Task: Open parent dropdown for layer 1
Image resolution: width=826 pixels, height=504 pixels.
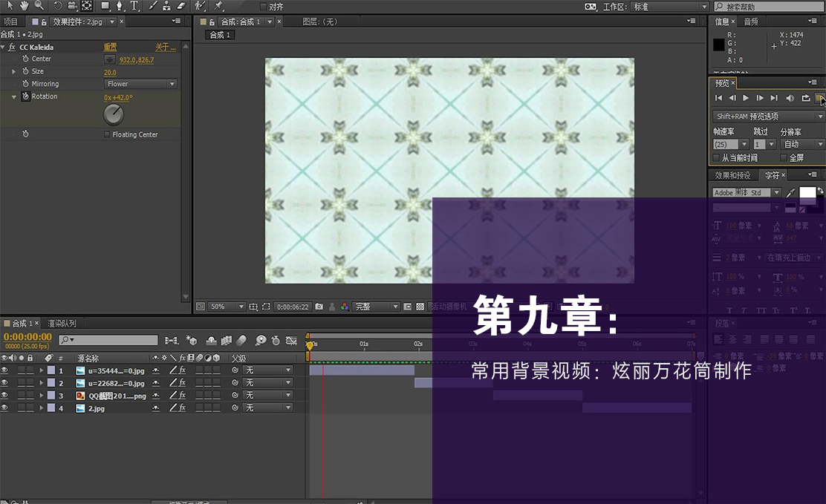Action: point(267,370)
